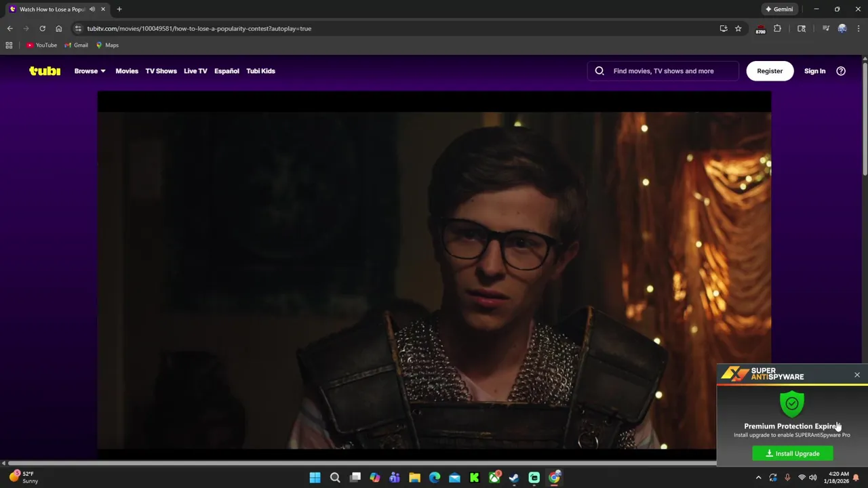The height and width of the screenshot is (488, 868).
Task: Reload the Tubi page
Action: (x=42, y=28)
